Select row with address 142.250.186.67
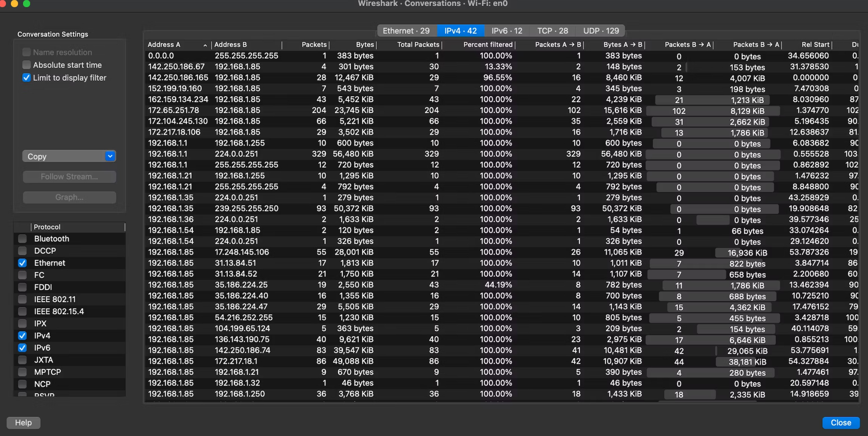This screenshot has height=436, width=868. coord(502,67)
